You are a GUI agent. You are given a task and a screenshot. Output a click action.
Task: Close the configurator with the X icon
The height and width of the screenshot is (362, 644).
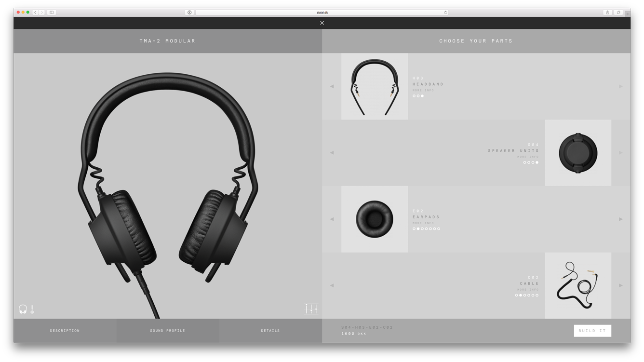click(322, 23)
